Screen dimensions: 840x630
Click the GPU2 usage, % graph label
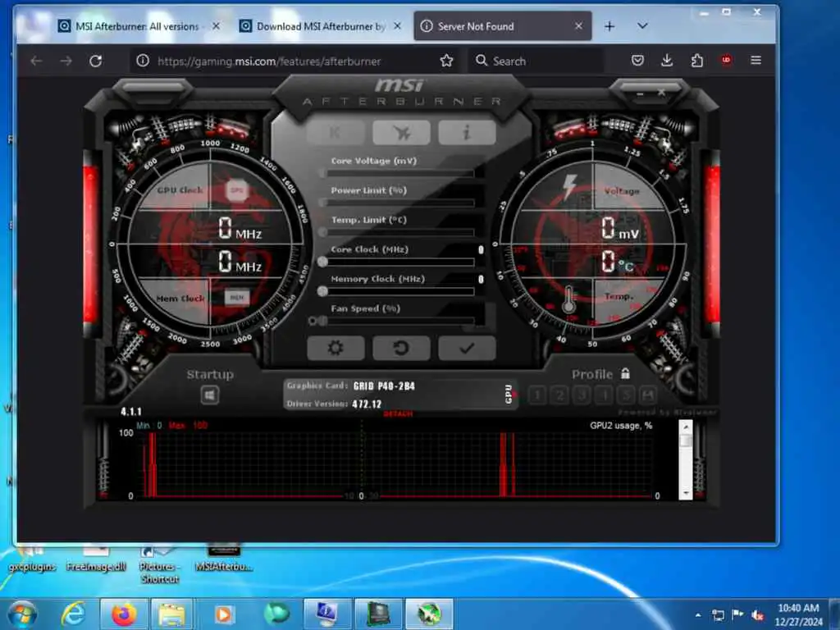[621, 426]
